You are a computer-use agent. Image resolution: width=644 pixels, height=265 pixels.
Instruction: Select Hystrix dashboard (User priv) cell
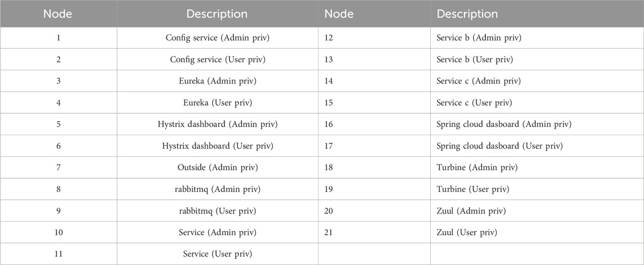pos(217,146)
